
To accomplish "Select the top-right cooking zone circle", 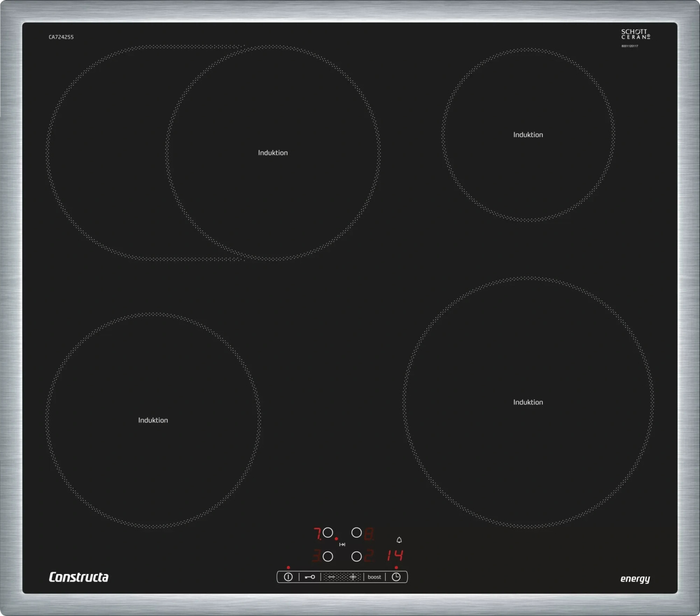I will coord(357,533).
